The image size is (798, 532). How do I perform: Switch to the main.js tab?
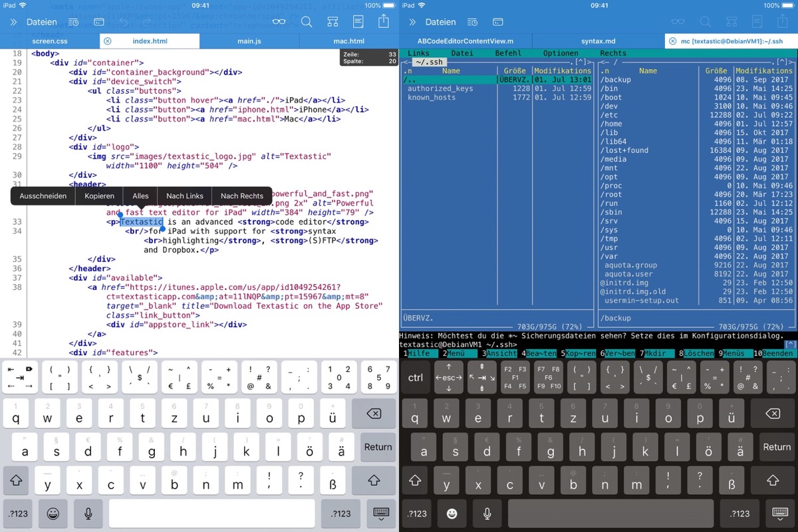tap(249, 41)
